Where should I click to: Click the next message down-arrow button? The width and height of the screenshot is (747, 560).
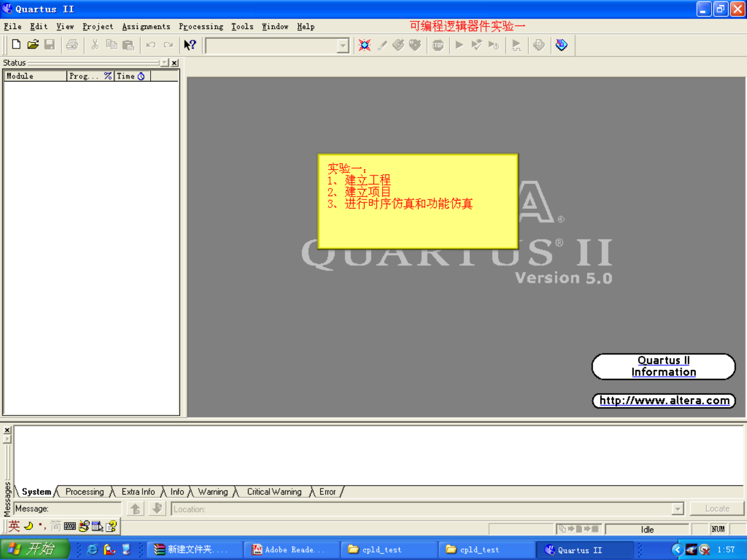[157, 509]
